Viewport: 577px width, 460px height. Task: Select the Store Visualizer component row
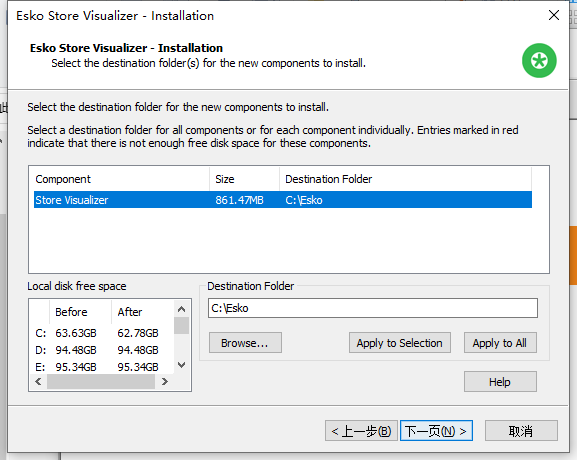tap(283, 200)
